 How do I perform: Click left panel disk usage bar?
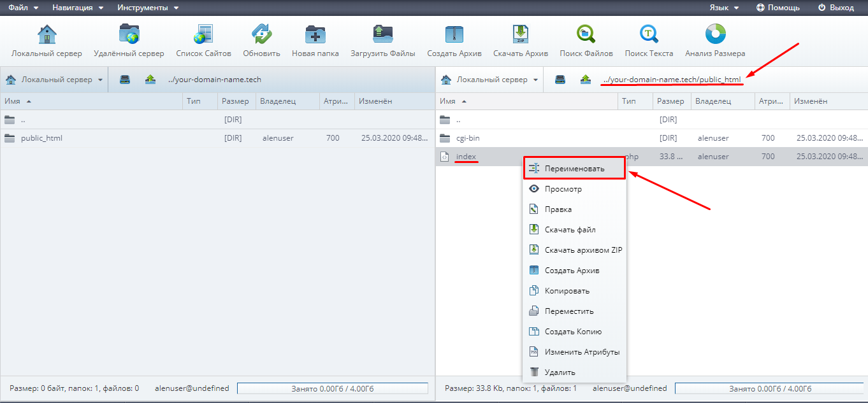[x=333, y=388]
